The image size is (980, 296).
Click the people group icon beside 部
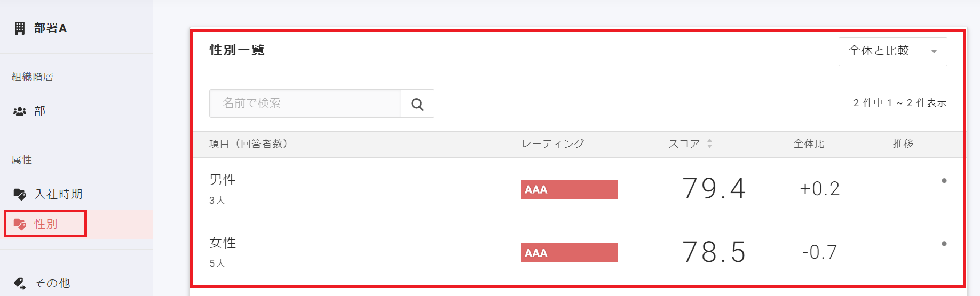20,111
